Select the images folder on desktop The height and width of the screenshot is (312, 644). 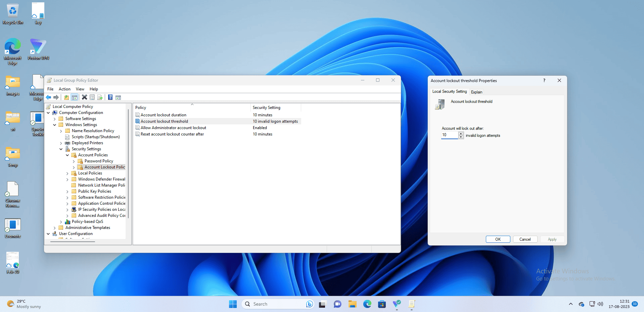13,85
